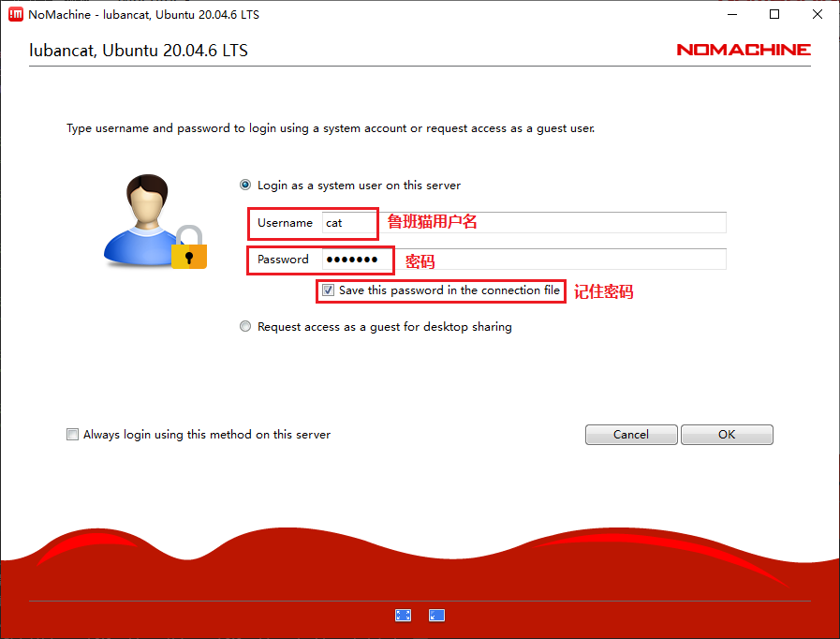Select 'Request access as a guest' option
The width and height of the screenshot is (840, 639).
pyautogui.click(x=246, y=327)
